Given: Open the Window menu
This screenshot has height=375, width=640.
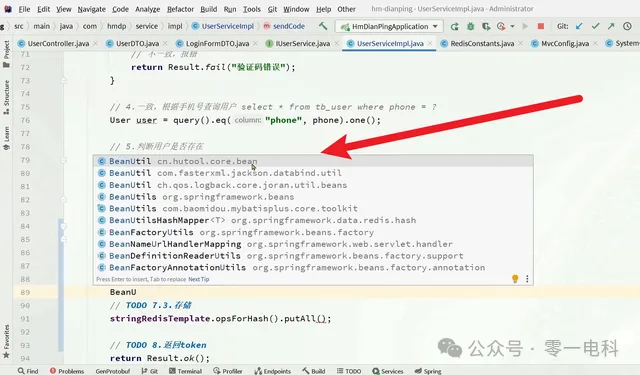Looking at the screenshot, I should (296, 9).
